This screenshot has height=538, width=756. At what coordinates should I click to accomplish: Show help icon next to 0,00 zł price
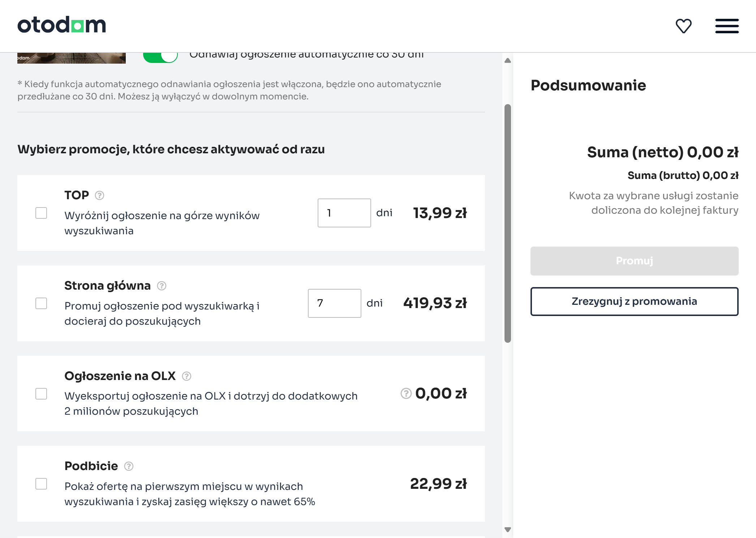(x=406, y=393)
